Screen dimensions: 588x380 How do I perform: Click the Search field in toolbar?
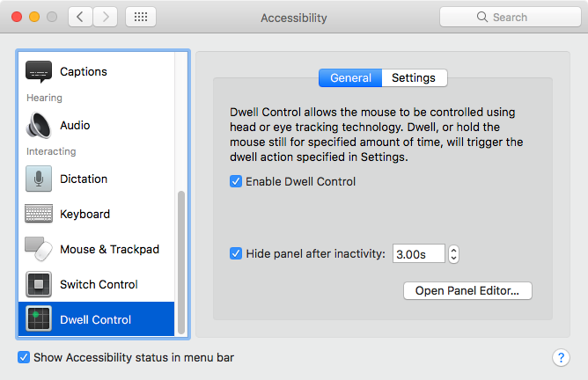(509, 17)
